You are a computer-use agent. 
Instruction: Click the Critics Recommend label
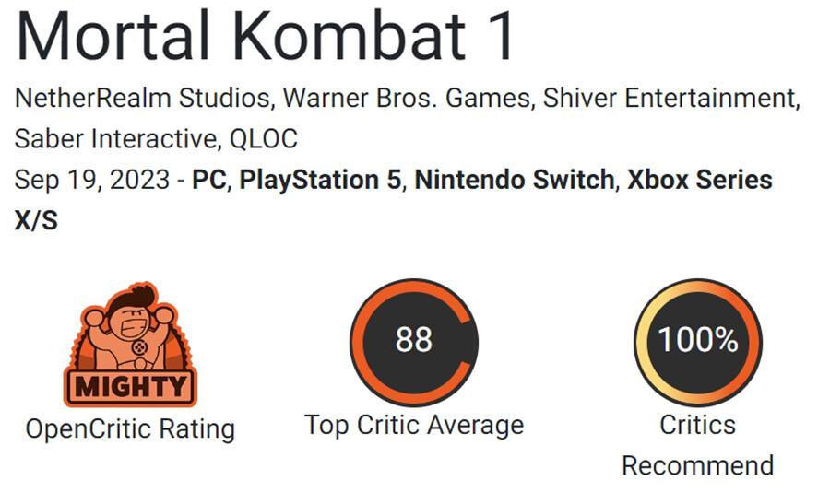(x=697, y=445)
